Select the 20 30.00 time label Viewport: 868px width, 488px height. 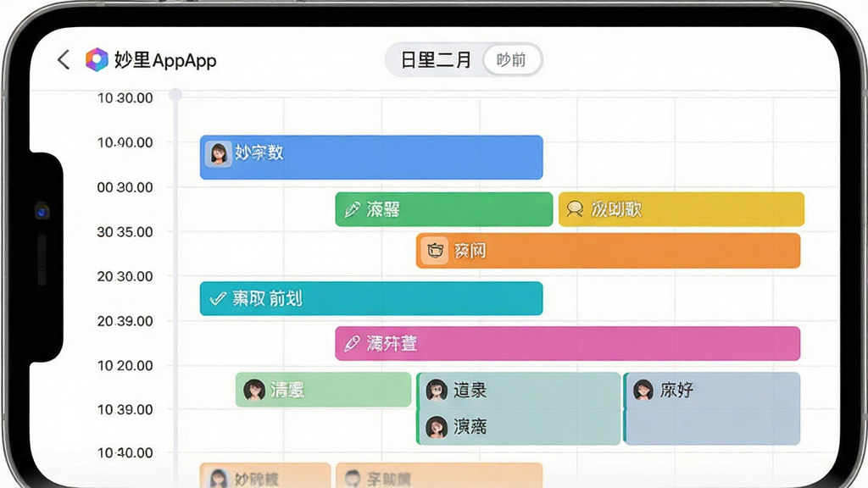(x=125, y=276)
